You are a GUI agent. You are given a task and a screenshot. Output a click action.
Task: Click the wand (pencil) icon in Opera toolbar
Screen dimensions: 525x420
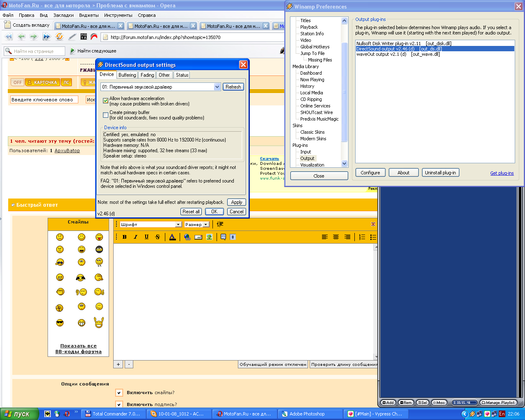[x=72, y=37]
